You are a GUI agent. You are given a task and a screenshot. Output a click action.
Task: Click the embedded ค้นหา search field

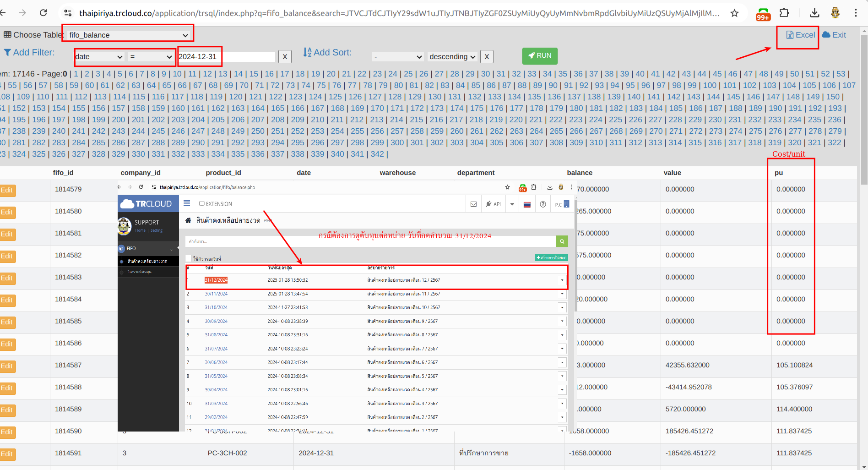(x=371, y=241)
